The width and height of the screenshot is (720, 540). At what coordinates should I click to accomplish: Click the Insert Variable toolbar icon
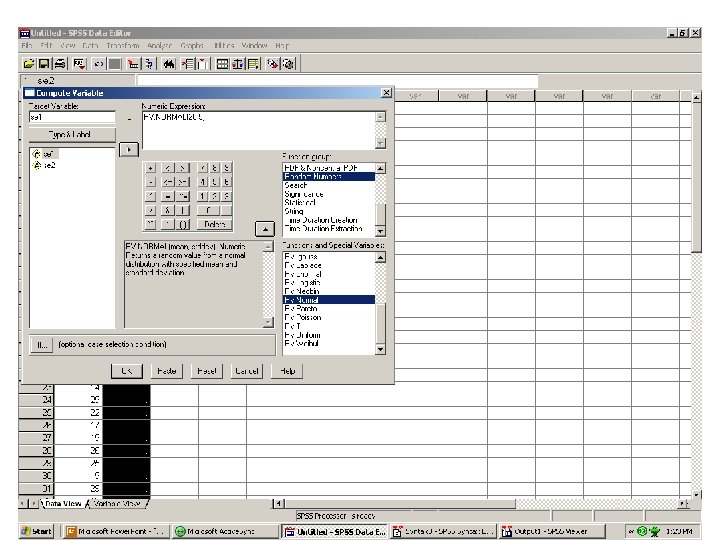tap(202, 64)
